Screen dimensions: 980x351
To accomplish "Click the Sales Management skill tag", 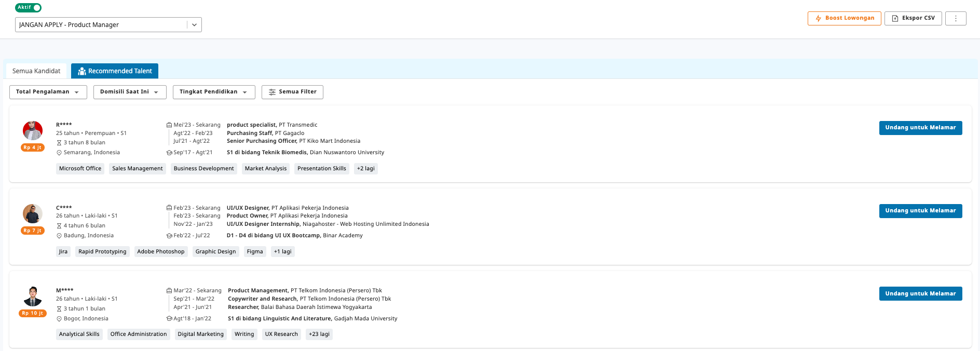I will pyautogui.click(x=138, y=169).
